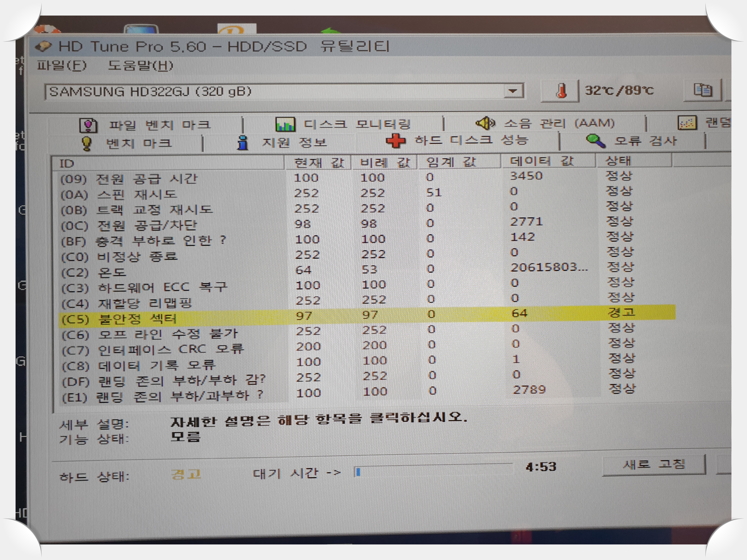
Task: Click the file benchmark (파일 벤치 마크) tab icon
Action: click(89, 125)
